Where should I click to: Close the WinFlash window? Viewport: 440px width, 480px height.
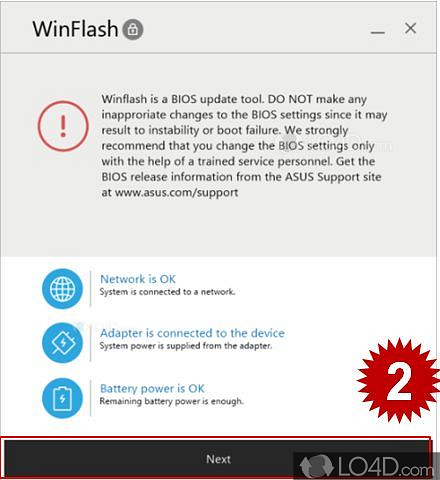point(410,28)
